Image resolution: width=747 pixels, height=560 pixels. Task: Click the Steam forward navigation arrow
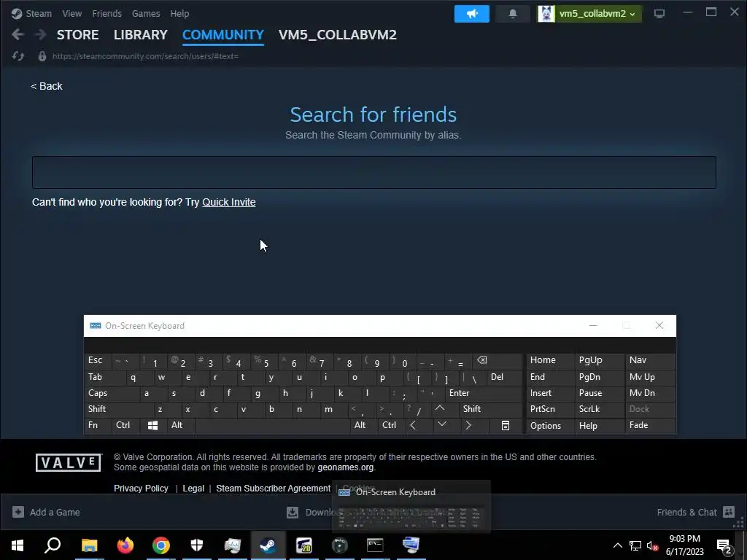coord(41,34)
